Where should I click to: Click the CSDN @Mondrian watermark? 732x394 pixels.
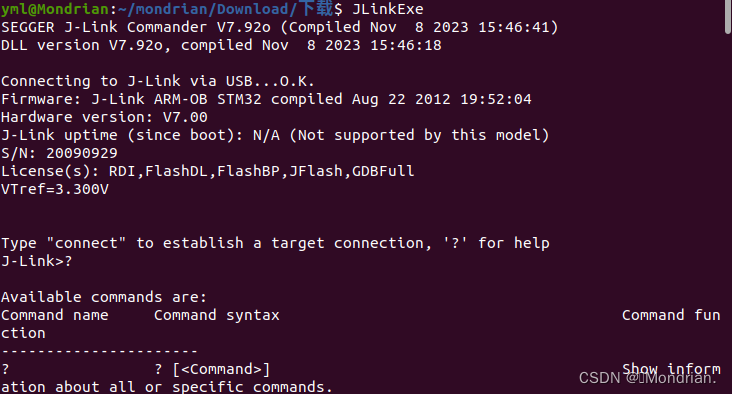click(x=648, y=377)
